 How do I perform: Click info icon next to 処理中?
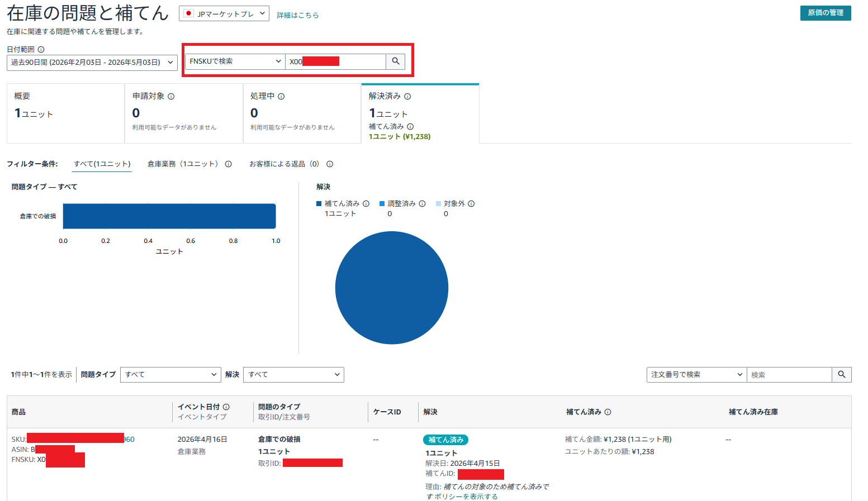click(281, 96)
